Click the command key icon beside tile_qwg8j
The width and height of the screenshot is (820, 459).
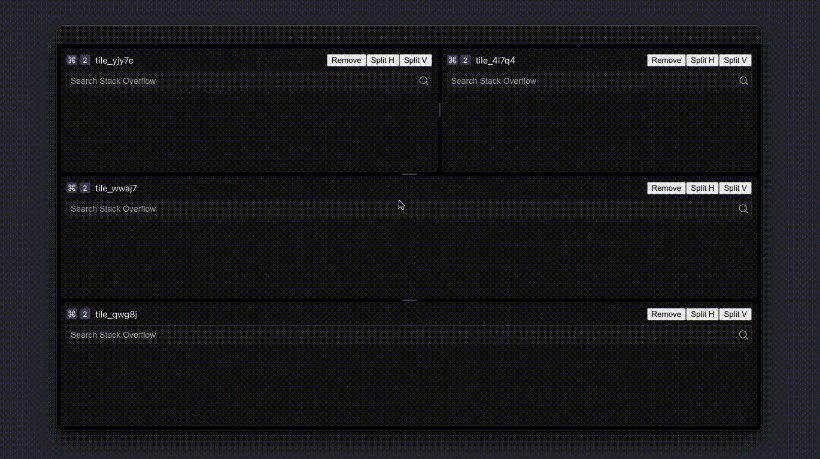point(71,314)
